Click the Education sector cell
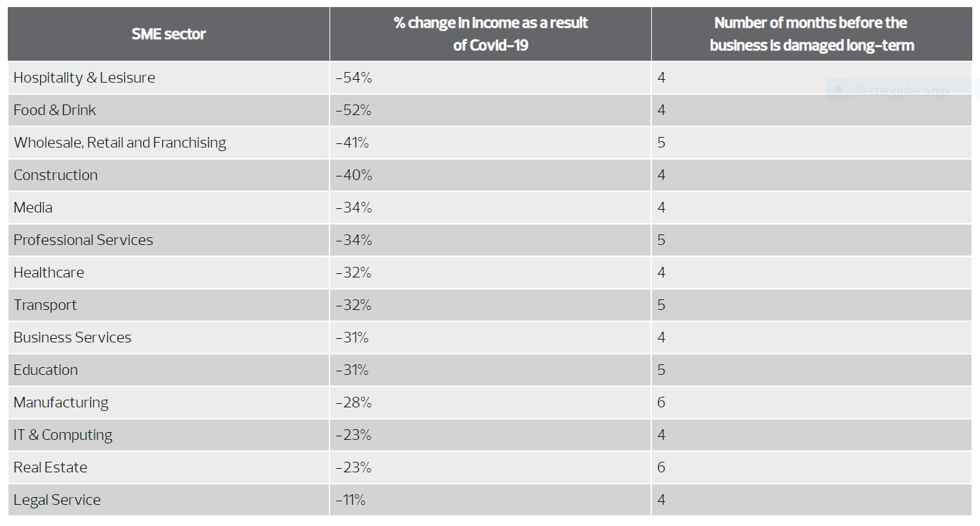980x526 pixels. coord(46,370)
